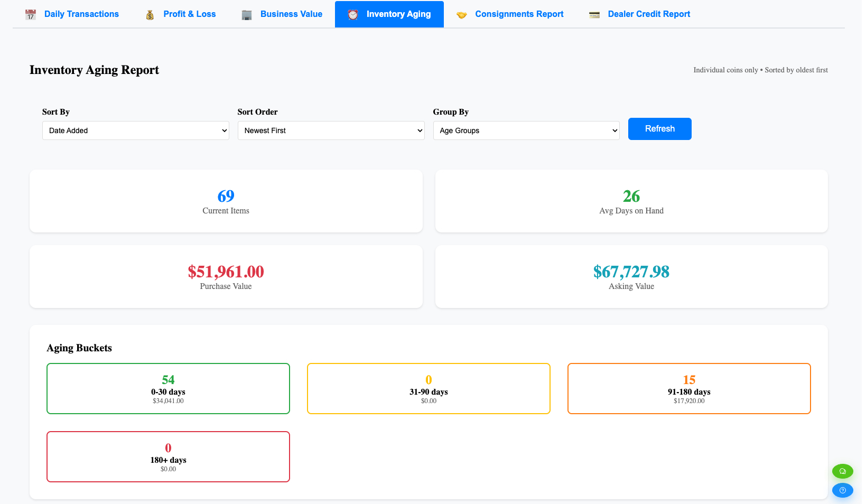This screenshot has height=504, width=866.
Task: Select the Inventory Aging tab
Action: pos(389,14)
